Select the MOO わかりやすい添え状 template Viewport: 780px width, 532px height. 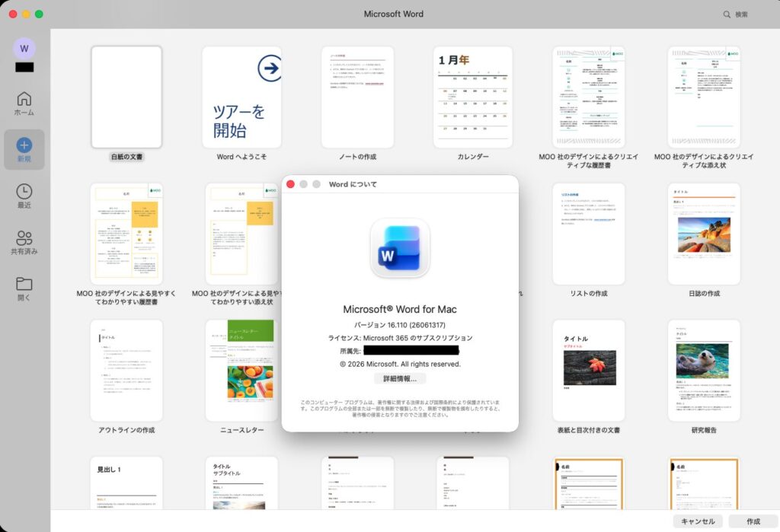pyautogui.click(x=241, y=234)
